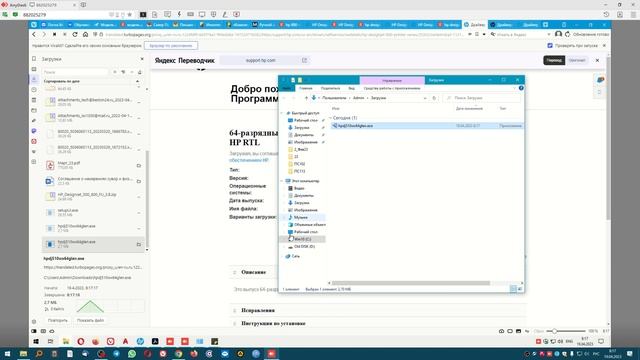Select 'HP_Designjet_500_800_RU_3.8.zip' download
The width and height of the screenshot is (640, 360).
[x=93, y=197]
